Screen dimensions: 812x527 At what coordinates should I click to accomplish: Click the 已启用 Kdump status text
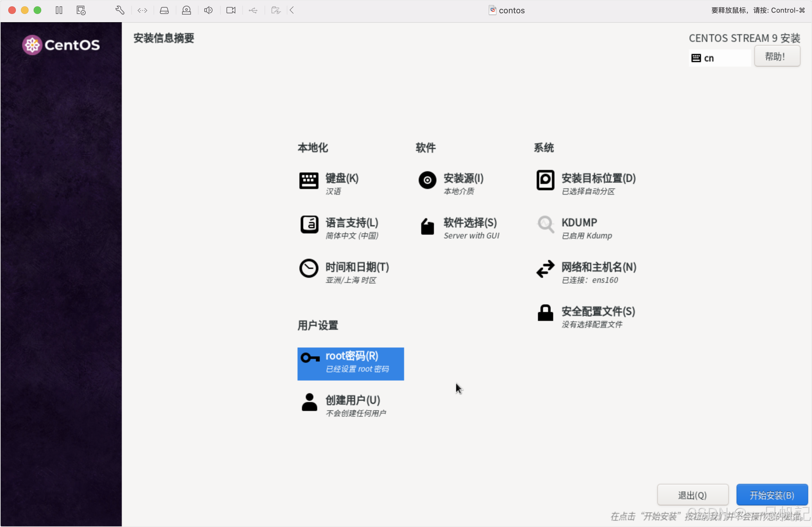(587, 235)
